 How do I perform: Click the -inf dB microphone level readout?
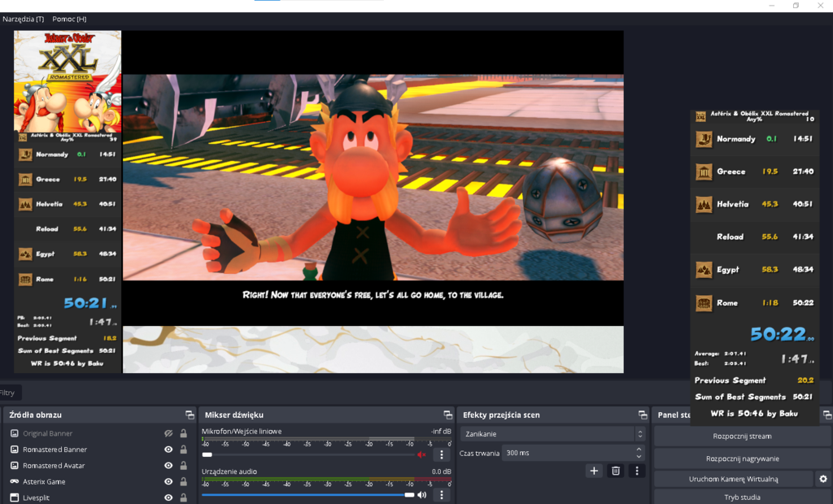tap(441, 431)
